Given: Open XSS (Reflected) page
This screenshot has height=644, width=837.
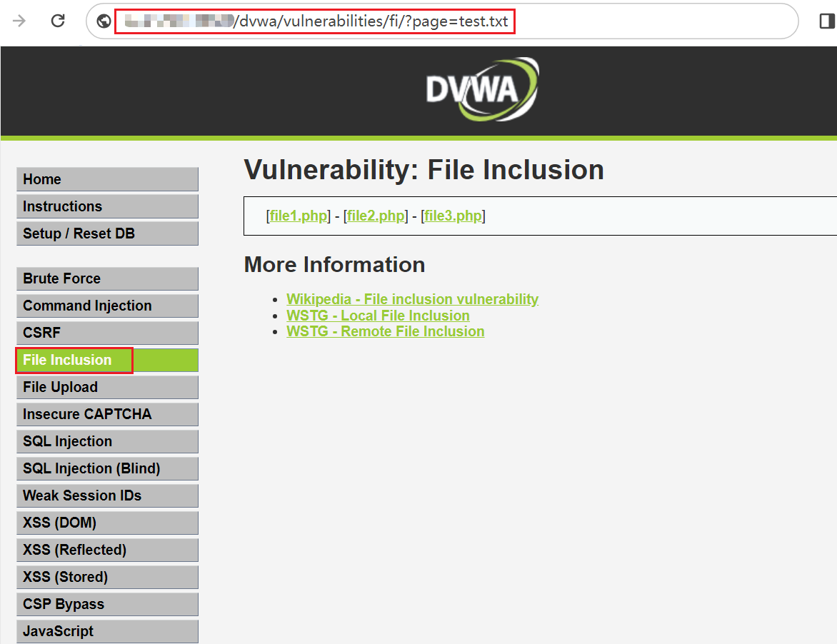Looking at the screenshot, I should (x=107, y=550).
